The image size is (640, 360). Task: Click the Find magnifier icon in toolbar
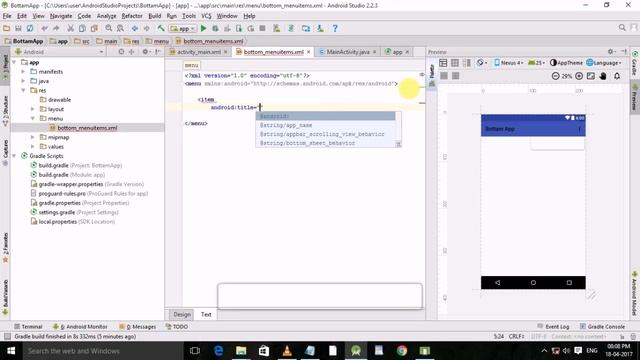coord(109,29)
